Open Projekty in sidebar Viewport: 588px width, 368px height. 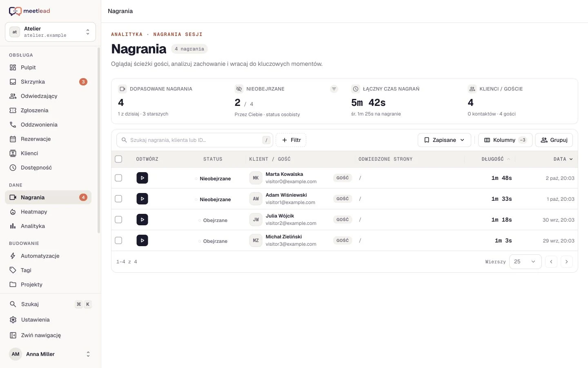(x=48, y=285)
